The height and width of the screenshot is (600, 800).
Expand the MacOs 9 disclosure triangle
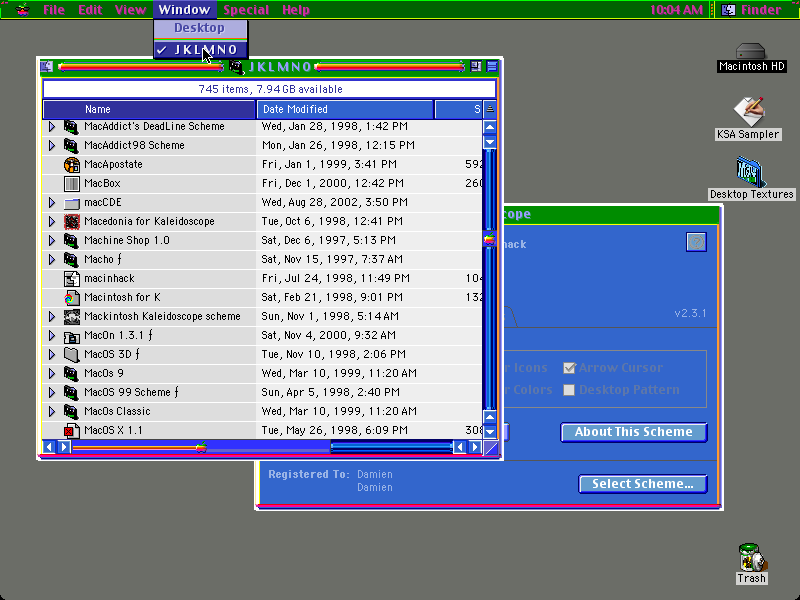coord(52,373)
